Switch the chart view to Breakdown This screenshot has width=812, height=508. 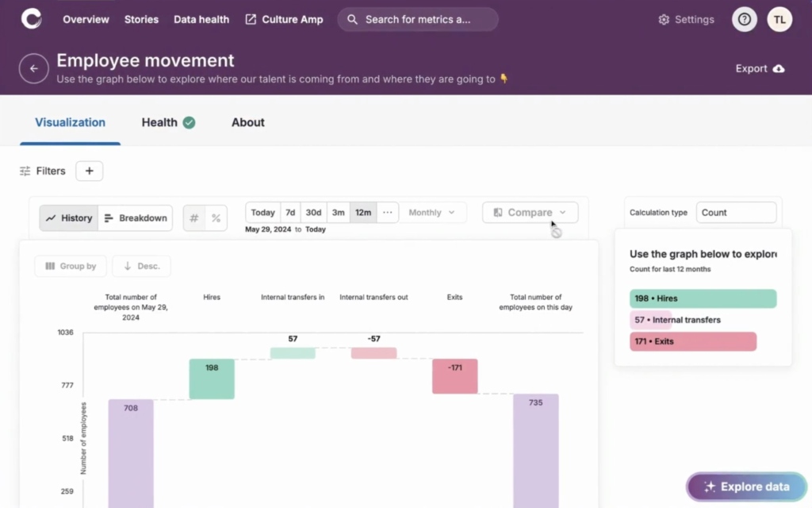pos(135,217)
